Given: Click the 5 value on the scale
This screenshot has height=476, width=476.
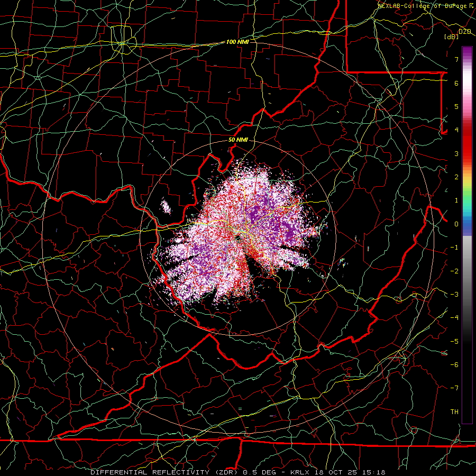Looking at the screenshot, I should [456, 106].
